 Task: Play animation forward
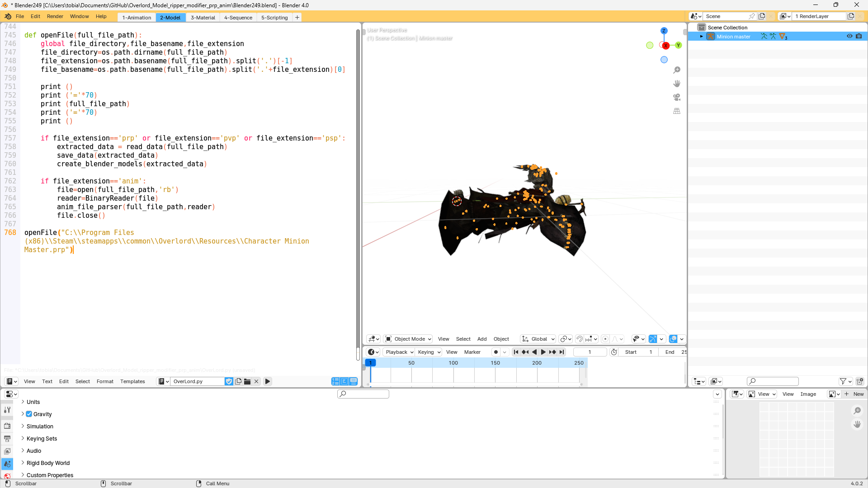point(543,352)
